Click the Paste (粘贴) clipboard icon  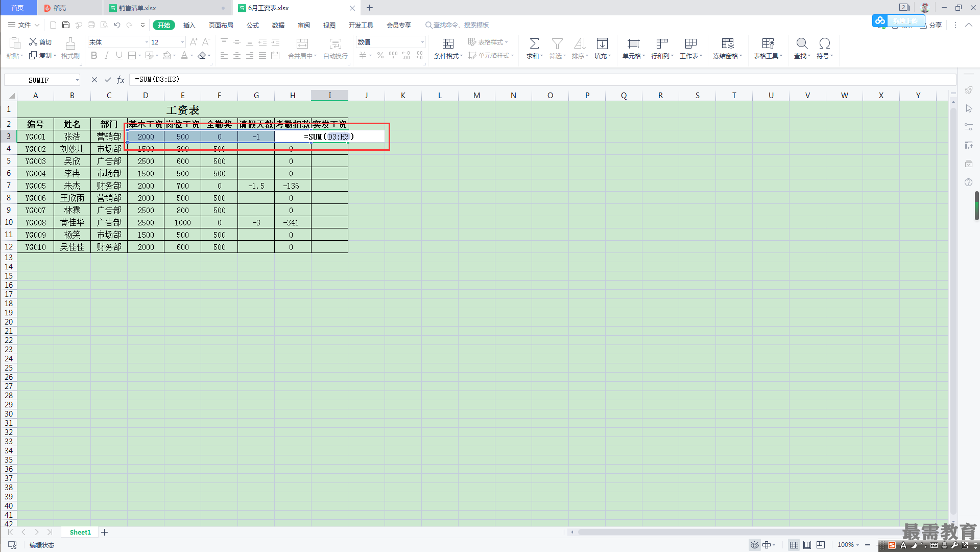click(x=15, y=43)
